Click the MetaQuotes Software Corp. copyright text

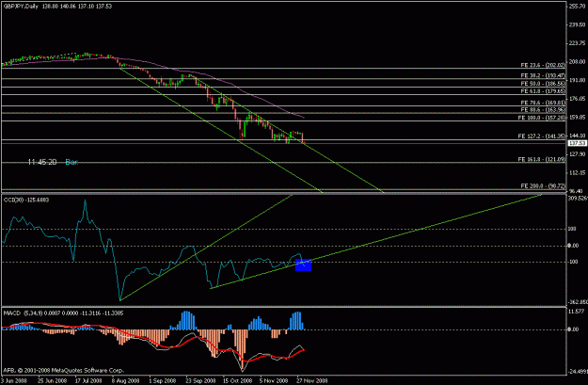[63, 370]
